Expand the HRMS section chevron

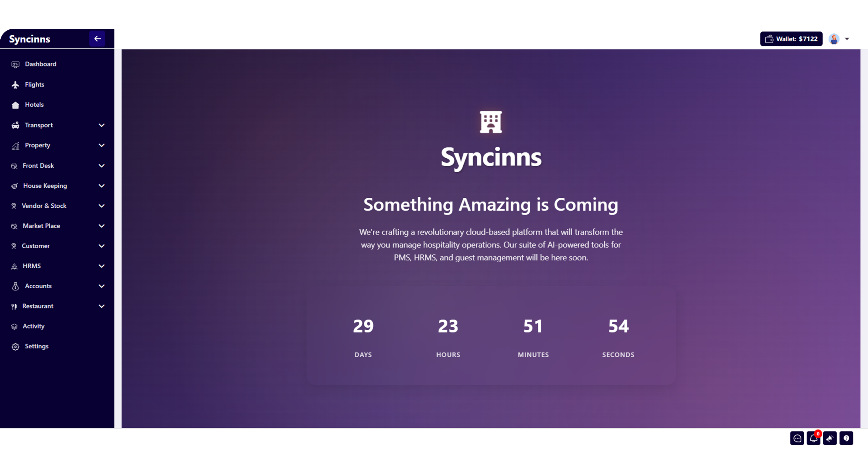pyautogui.click(x=101, y=266)
